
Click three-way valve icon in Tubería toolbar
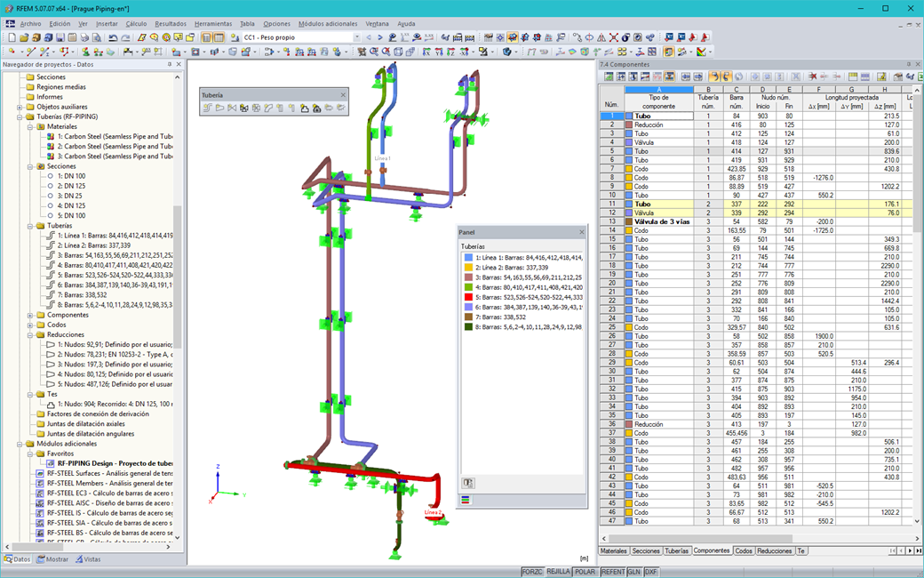[x=243, y=108]
